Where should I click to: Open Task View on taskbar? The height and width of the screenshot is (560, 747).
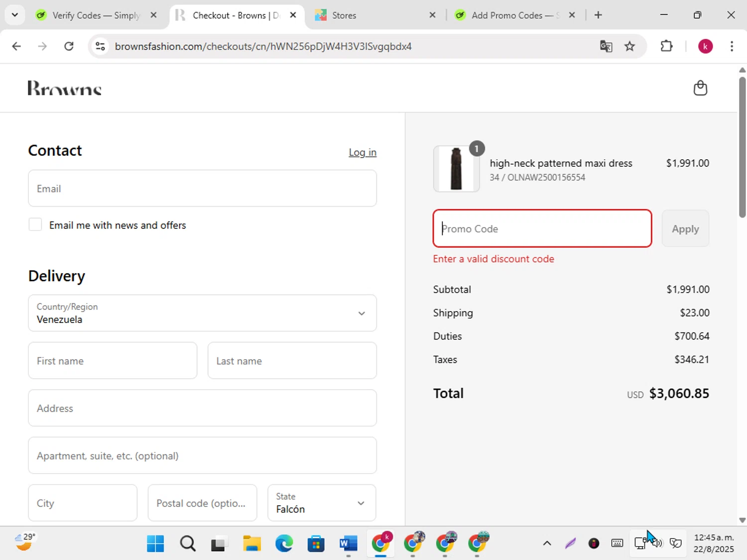[219, 544]
